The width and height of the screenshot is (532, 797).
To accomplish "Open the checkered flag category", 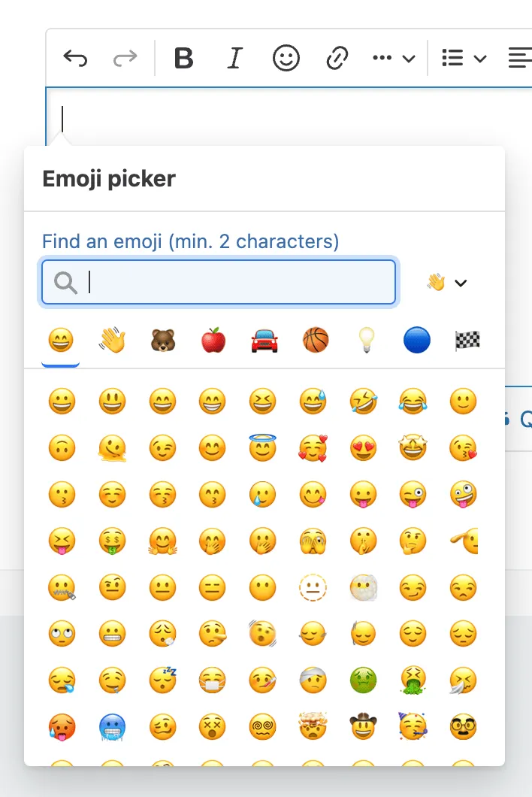I will [467, 341].
